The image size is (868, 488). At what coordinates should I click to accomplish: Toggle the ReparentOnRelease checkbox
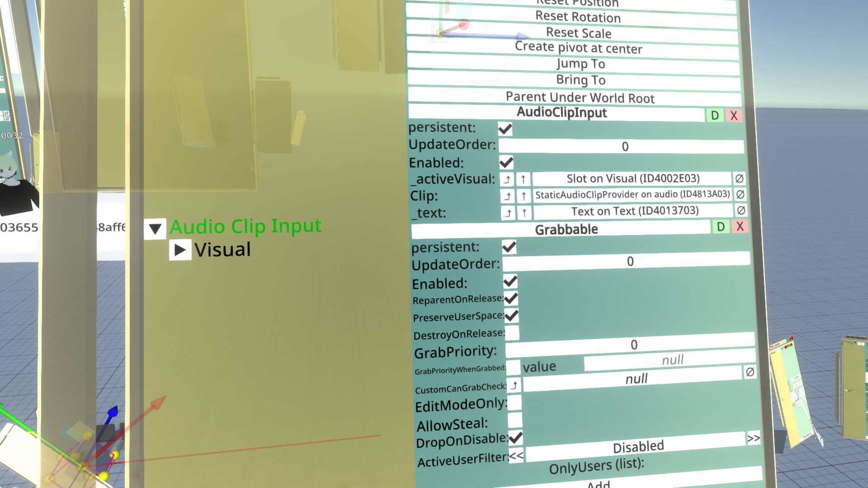point(511,298)
